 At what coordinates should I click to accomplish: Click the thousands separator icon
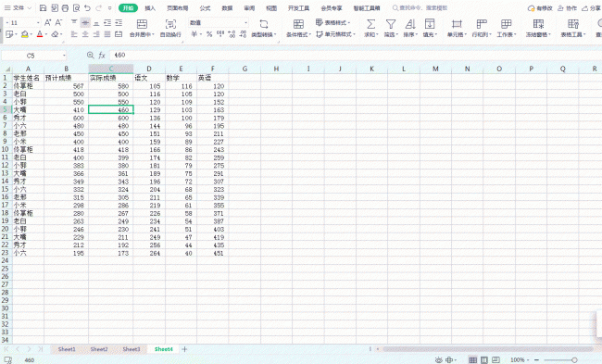point(220,34)
